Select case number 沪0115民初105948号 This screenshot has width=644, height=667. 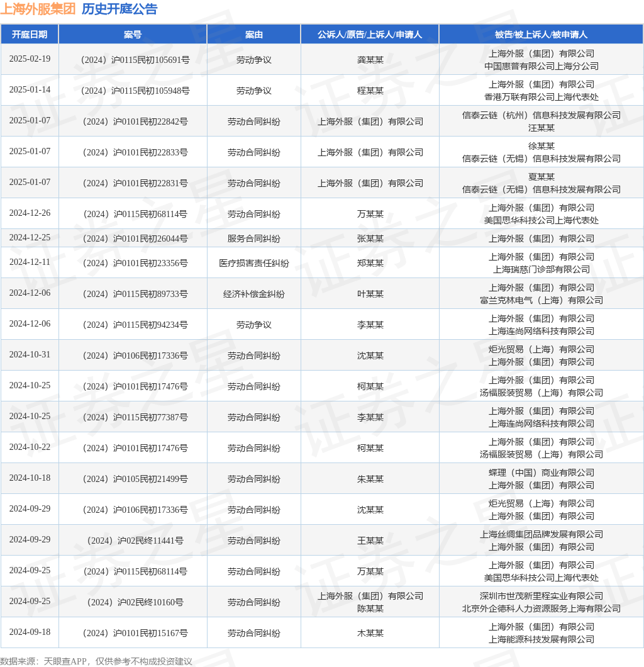(150, 91)
